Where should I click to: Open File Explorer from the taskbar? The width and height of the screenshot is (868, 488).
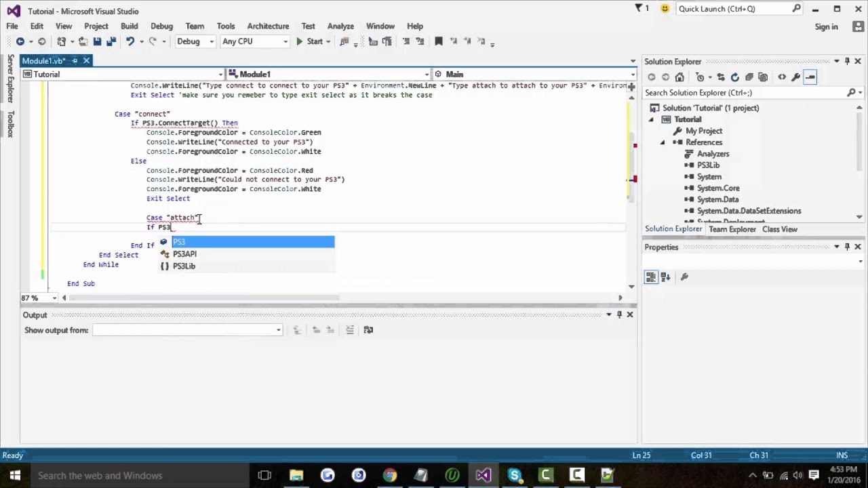pos(296,475)
